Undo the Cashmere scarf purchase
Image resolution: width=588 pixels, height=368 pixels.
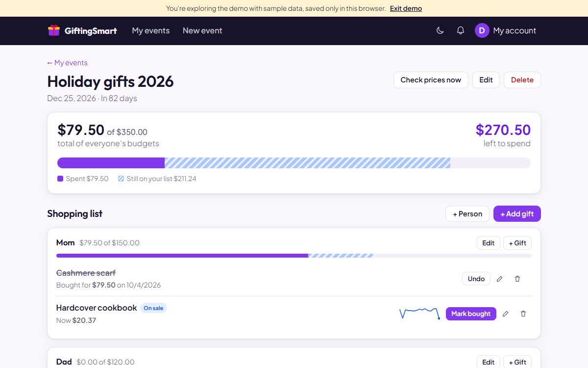[x=476, y=279]
